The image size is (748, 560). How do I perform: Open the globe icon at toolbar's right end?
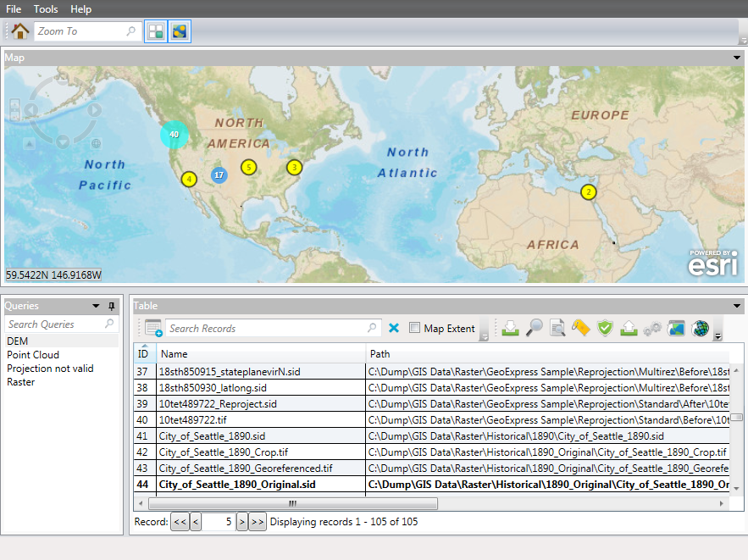click(701, 328)
